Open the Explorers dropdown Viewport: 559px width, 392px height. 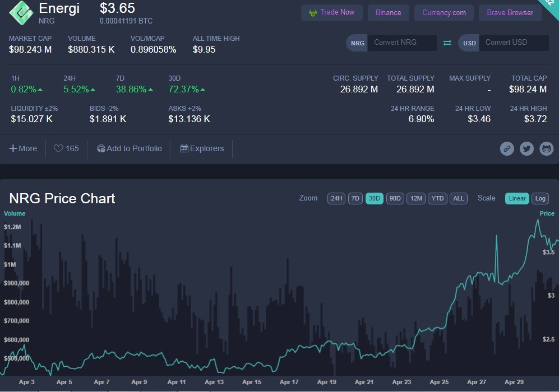pyautogui.click(x=202, y=148)
